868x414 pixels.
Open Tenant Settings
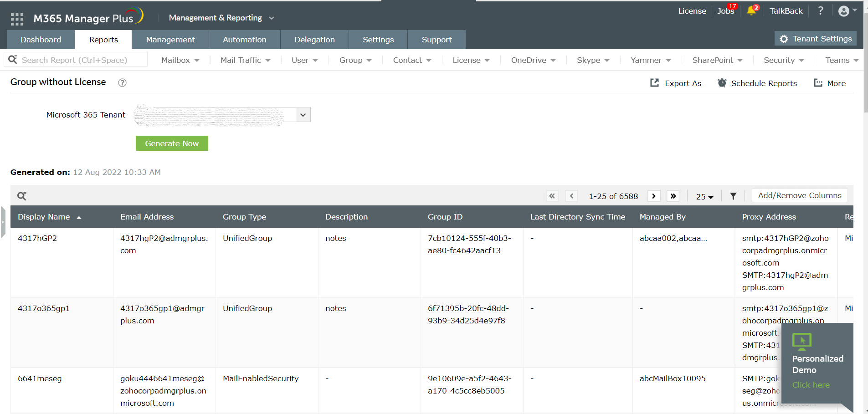tap(816, 39)
